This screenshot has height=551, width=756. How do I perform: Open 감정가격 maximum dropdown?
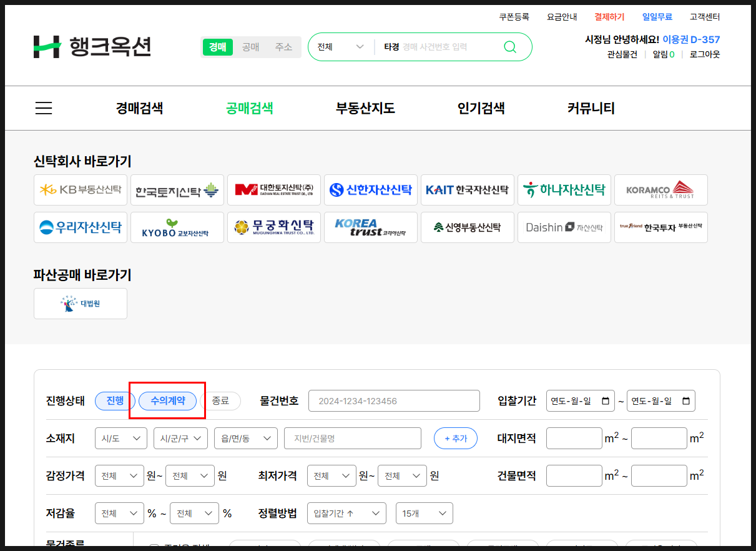190,476
